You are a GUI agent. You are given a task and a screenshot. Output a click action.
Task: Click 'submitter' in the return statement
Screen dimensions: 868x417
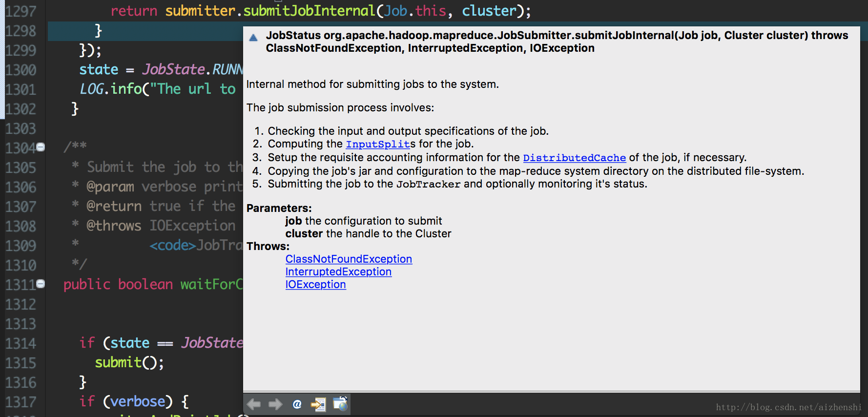pos(200,11)
